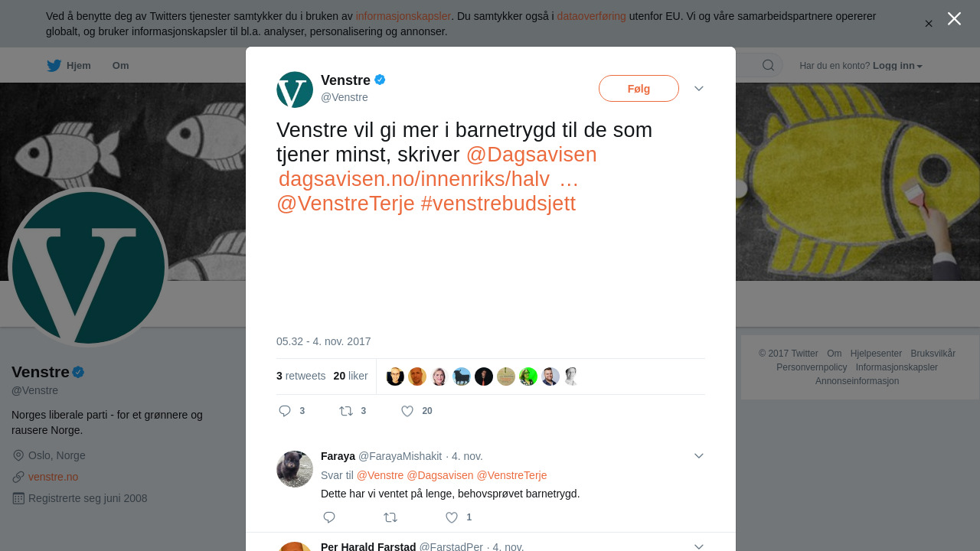This screenshot has width=980, height=551.
Task: Like the Venstre tweet with heart icon
Action: tap(407, 411)
